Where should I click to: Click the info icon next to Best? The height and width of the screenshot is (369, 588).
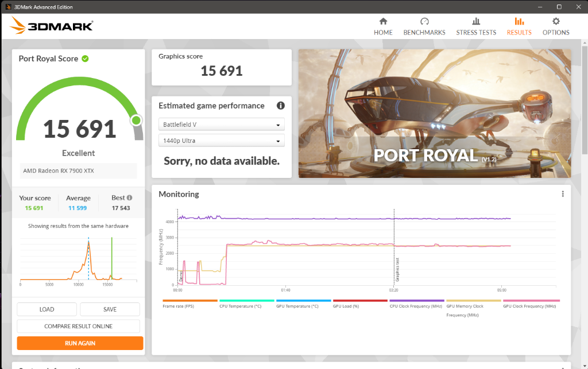pyautogui.click(x=129, y=197)
